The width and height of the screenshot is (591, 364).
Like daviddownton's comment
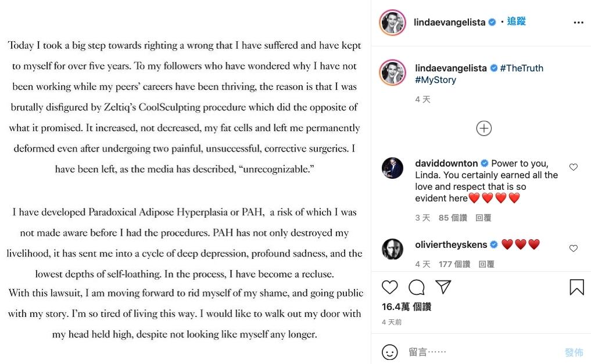pyautogui.click(x=574, y=167)
